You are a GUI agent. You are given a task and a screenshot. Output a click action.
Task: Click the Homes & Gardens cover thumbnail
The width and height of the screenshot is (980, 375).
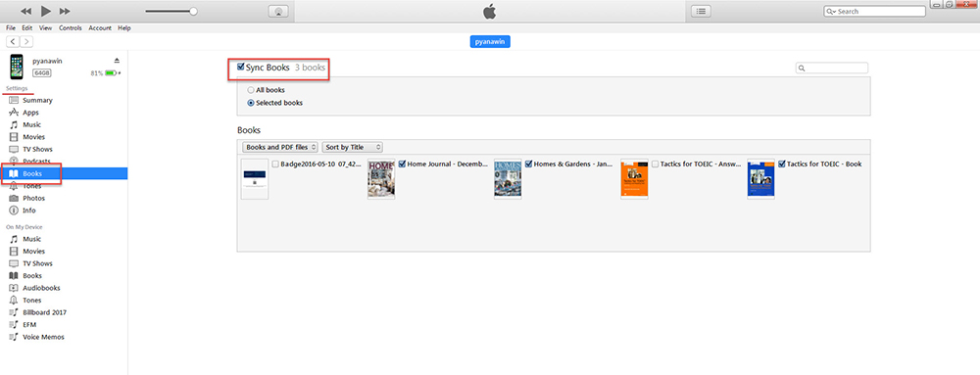point(508,179)
